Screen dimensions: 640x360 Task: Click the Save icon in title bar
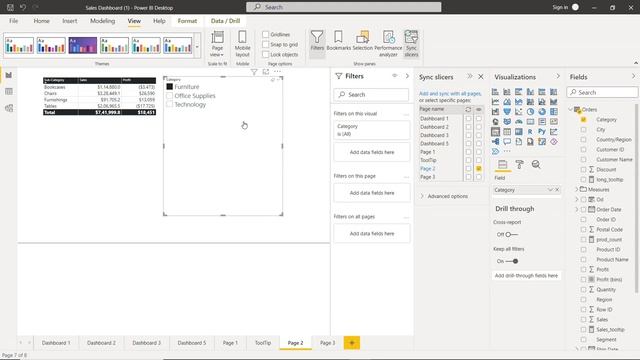(x=10, y=7)
